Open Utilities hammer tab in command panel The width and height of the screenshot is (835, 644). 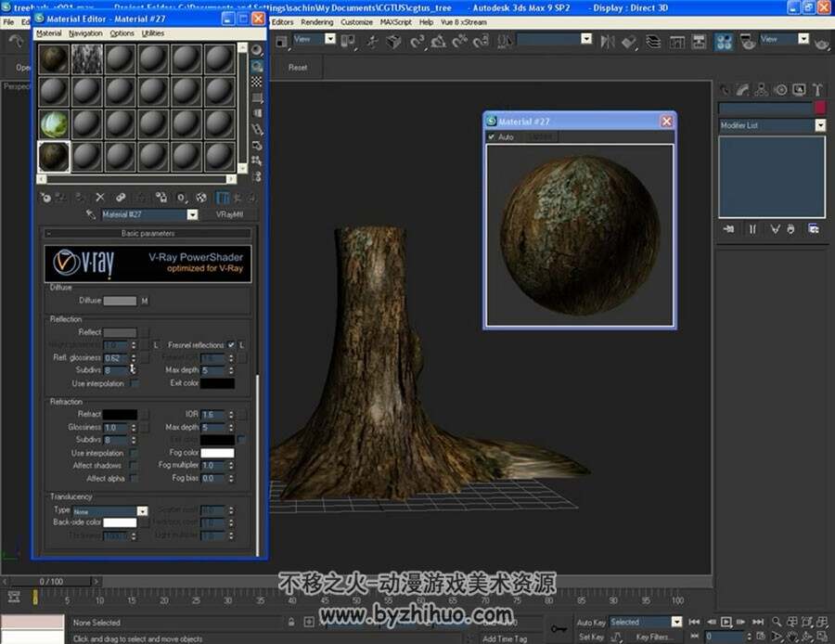(818, 89)
